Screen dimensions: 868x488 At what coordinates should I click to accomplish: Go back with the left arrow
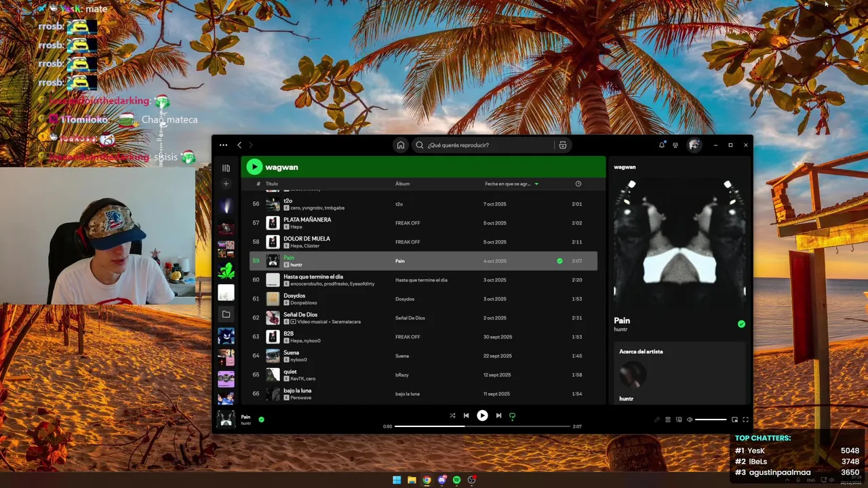[239, 145]
